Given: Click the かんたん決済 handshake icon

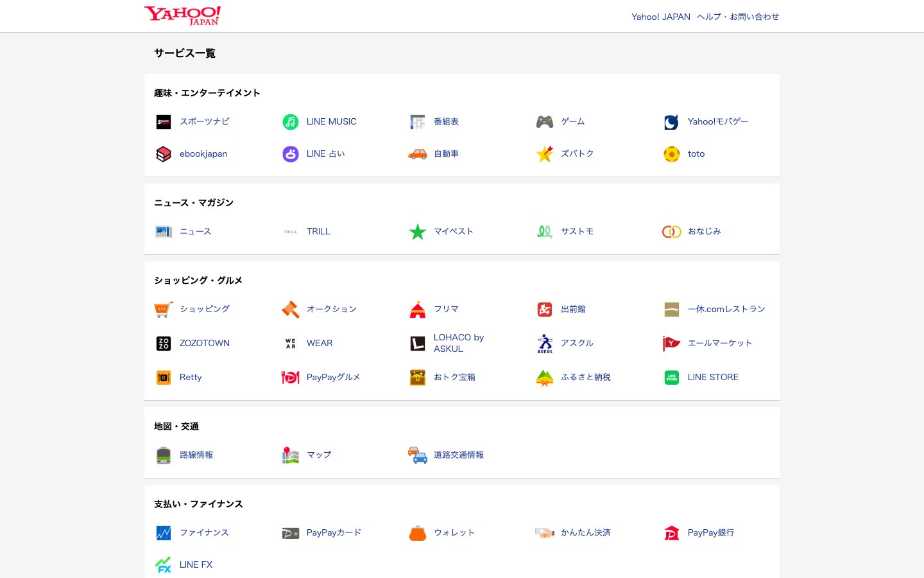Looking at the screenshot, I should tap(545, 533).
